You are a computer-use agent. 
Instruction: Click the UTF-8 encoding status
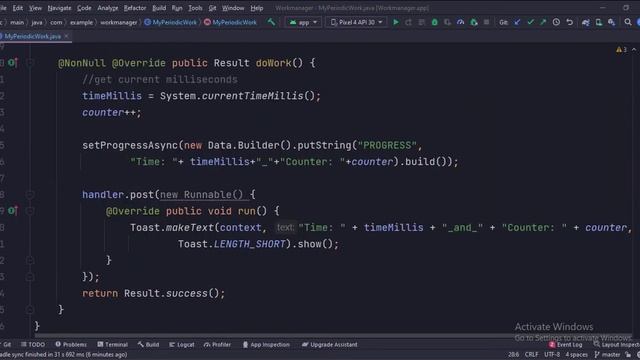pyautogui.click(x=552, y=355)
